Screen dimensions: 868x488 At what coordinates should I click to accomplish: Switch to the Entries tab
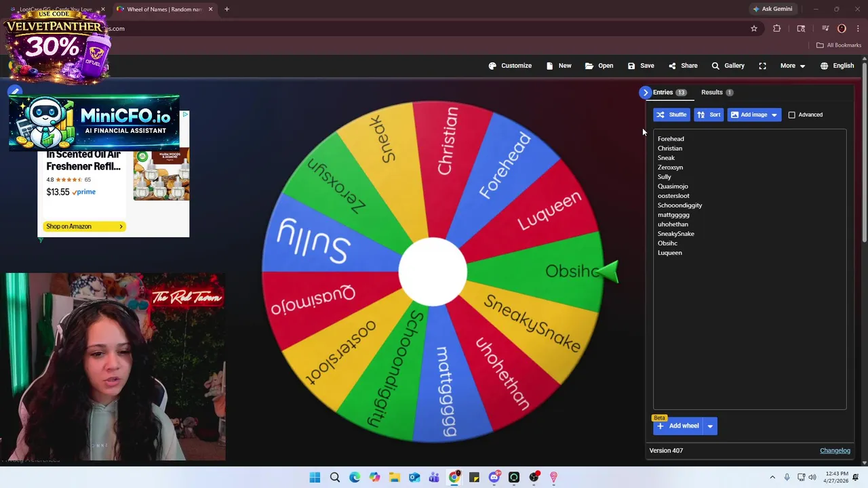669,92
